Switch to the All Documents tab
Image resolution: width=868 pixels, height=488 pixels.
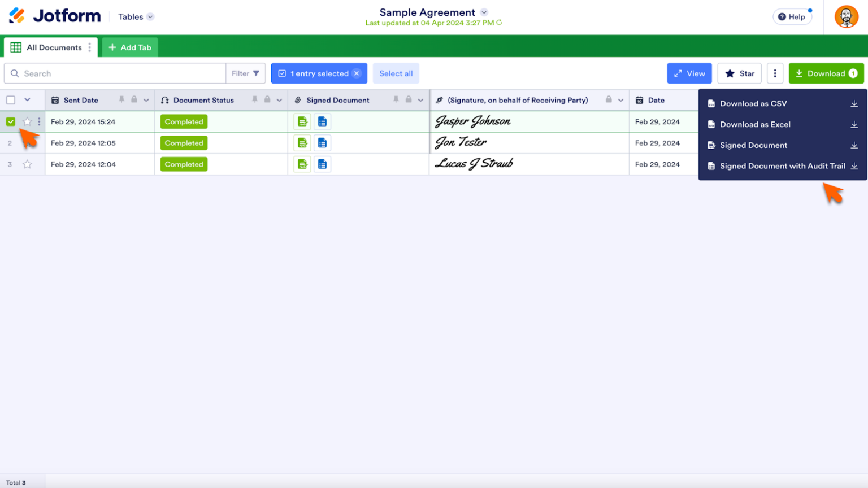(x=54, y=47)
